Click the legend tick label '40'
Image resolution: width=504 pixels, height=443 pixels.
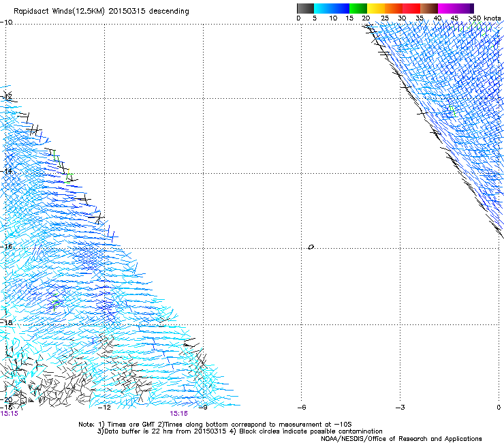[437, 18]
